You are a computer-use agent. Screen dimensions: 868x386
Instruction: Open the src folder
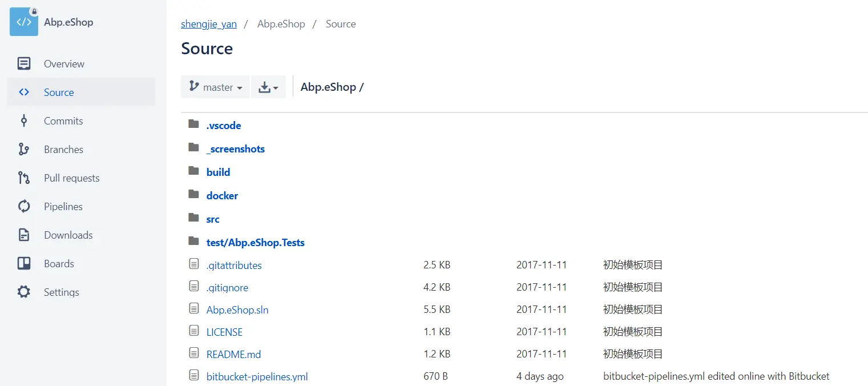click(x=213, y=219)
